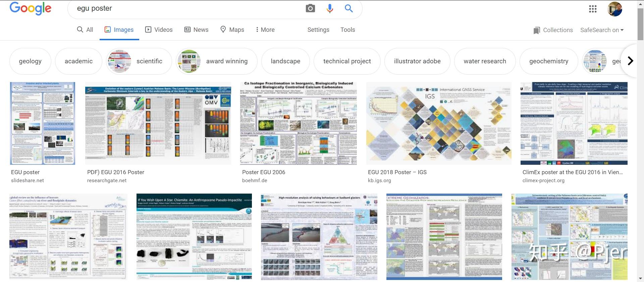Viewport: 644px width, 282px height.
Task: Open the Extreme Geohazards poster thumbnail
Action: [444, 236]
